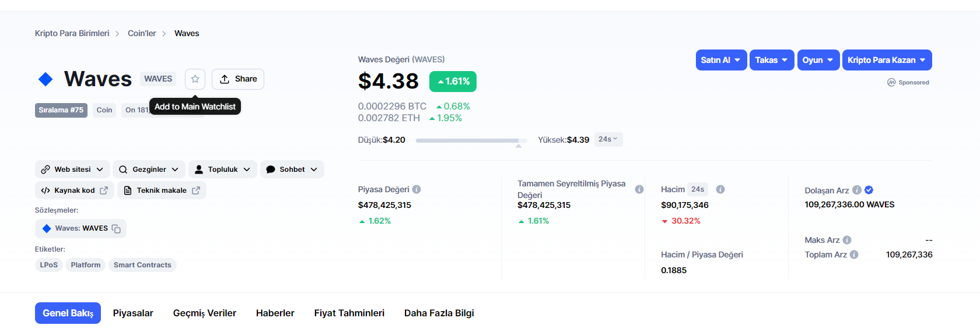Switch to the Daha Fazla Bilgi tab
The height and width of the screenshot is (332, 980).
coord(439,313)
